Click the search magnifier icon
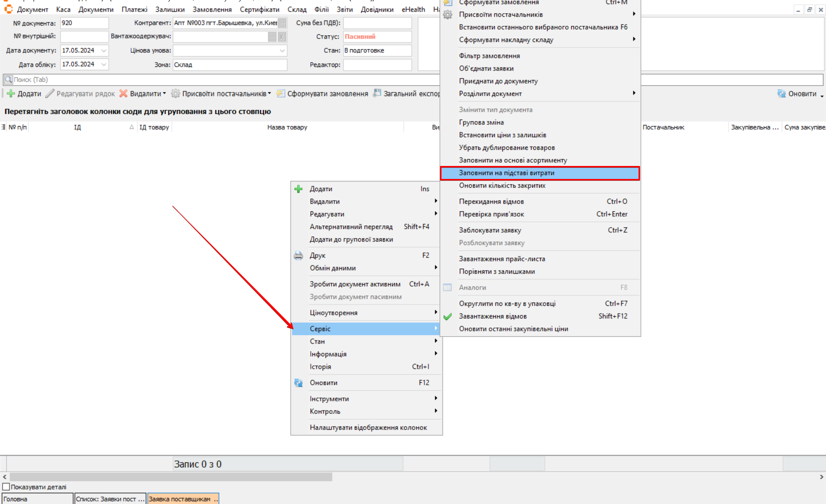This screenshot has height=504, width=826. 8,80
